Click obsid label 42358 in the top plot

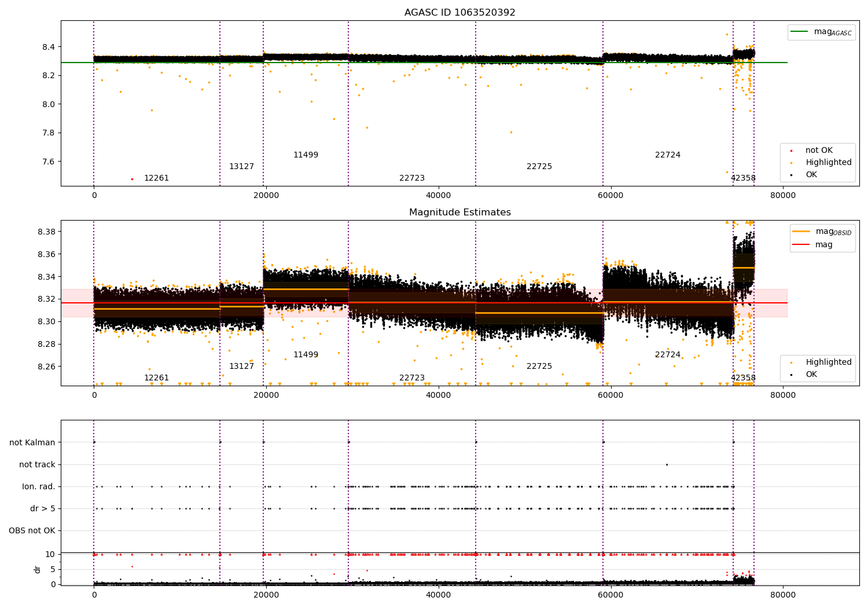tap(743, 178)
